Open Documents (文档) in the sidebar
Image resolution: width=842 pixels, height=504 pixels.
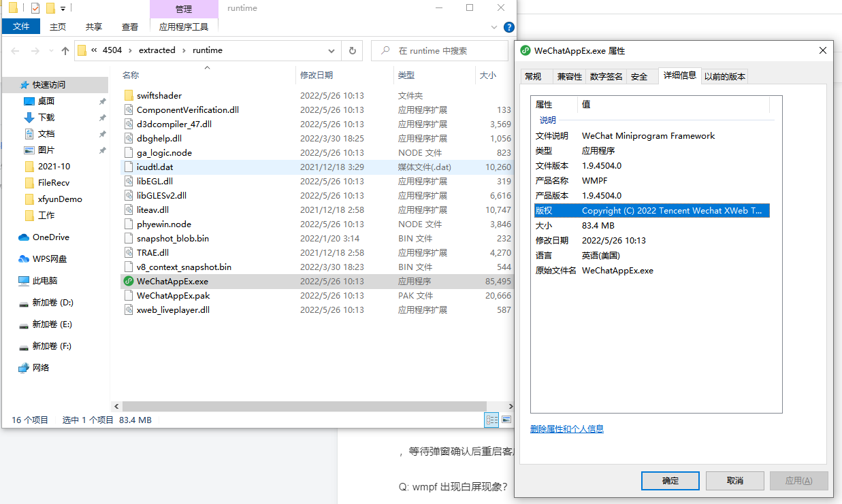(46, 133)
